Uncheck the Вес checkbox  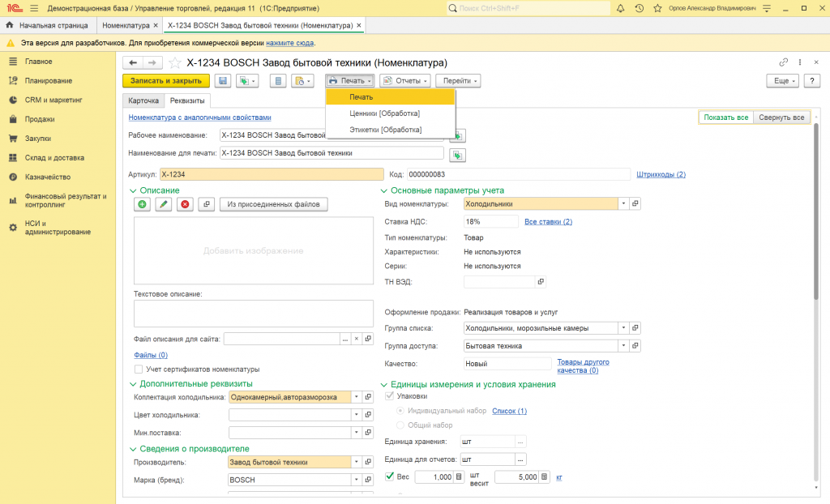point(390,476)
